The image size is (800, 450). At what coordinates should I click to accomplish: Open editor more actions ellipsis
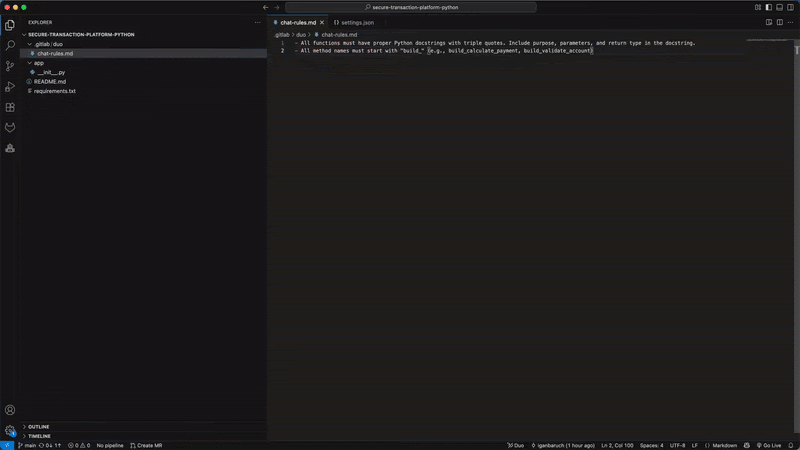(x=790, y=22)
